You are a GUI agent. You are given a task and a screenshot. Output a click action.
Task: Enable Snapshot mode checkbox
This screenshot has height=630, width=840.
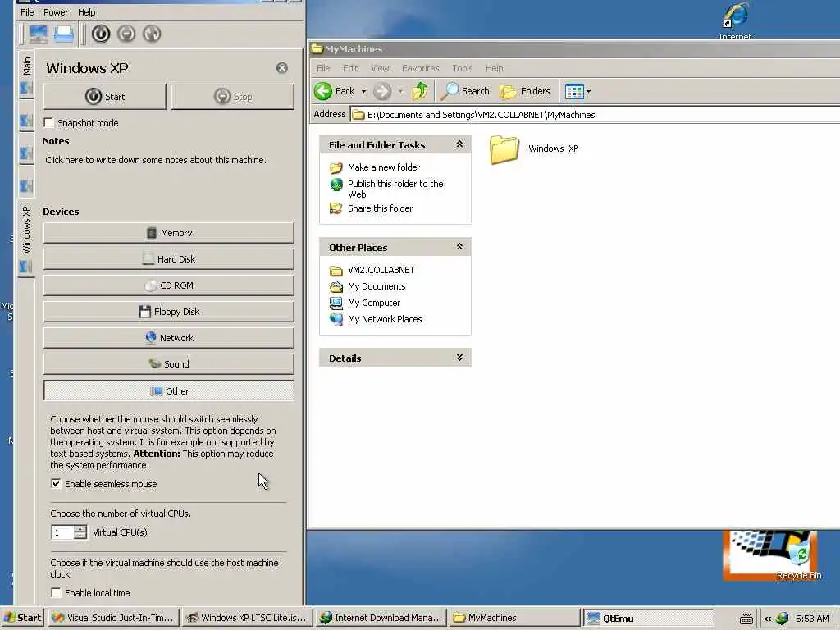point(48,123)
